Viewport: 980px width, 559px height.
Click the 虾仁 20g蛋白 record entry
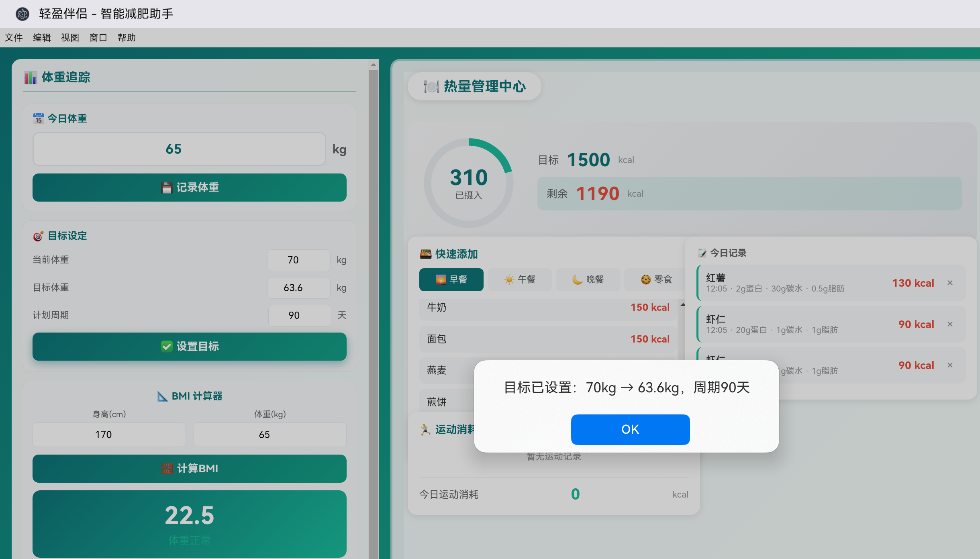click(831, 324)
